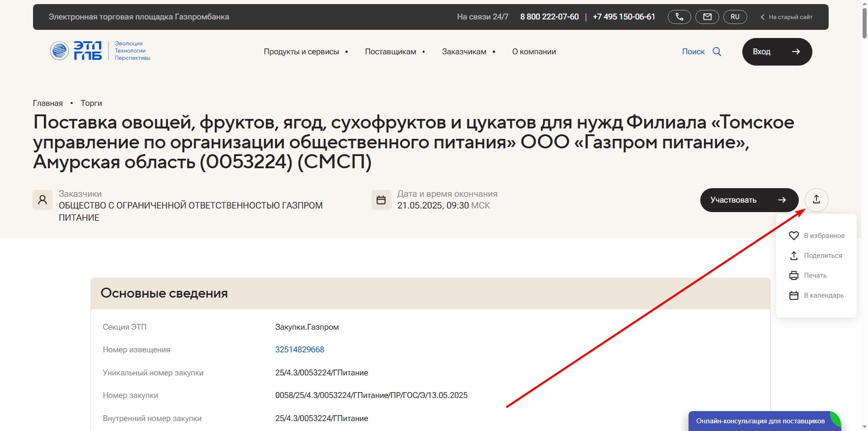
Task: Click the Основные сведения section header
Action: click(x=430, y=294)
